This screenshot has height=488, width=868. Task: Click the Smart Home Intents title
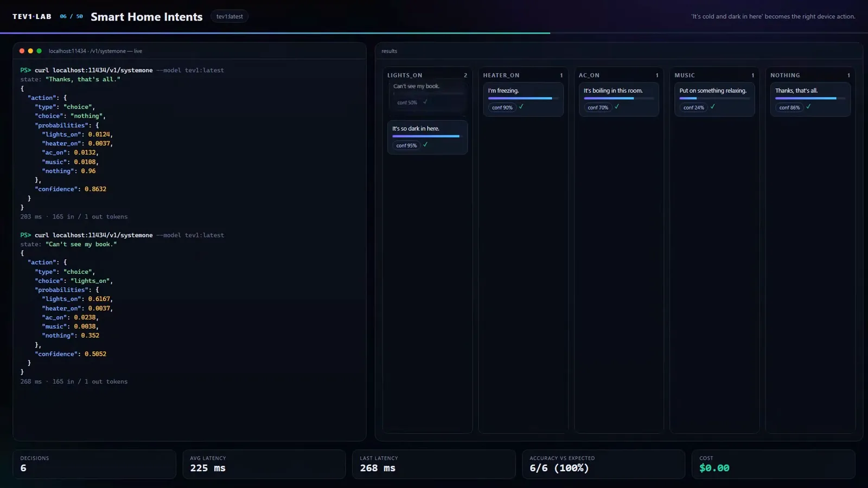pos(146,17)
